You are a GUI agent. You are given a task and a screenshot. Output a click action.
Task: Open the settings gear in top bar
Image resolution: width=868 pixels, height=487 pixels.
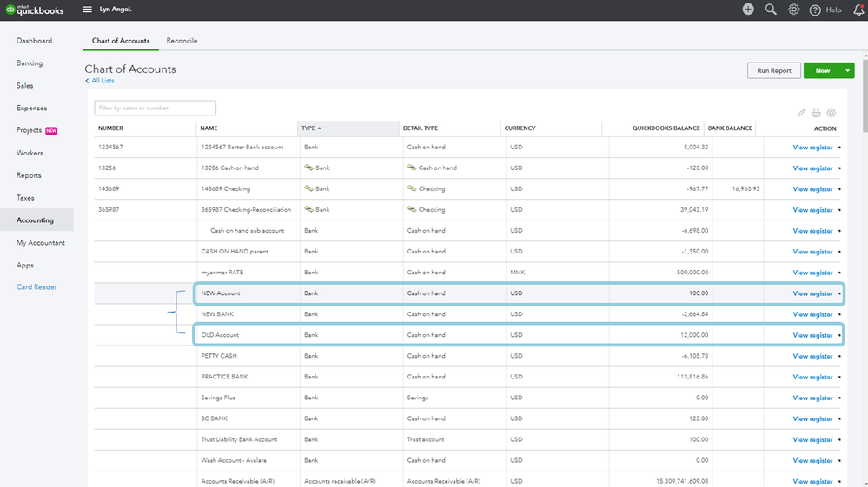794,10
